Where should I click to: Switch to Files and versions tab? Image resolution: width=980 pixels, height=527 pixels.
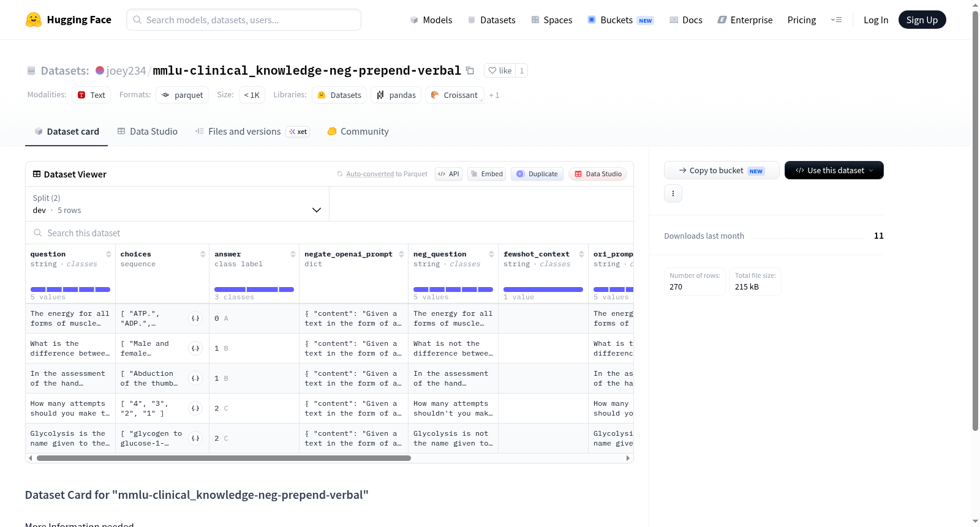pyautogui.click(x=252, y=132)
